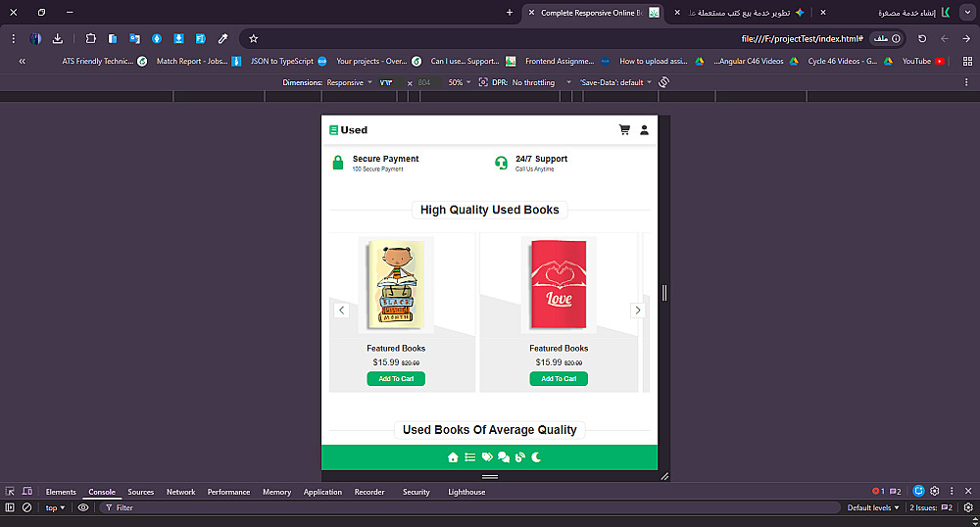The width and height of the screenshot is (980, 527).
Task: Open the No throttling dropdown
Action: click(x=541, y=82)
